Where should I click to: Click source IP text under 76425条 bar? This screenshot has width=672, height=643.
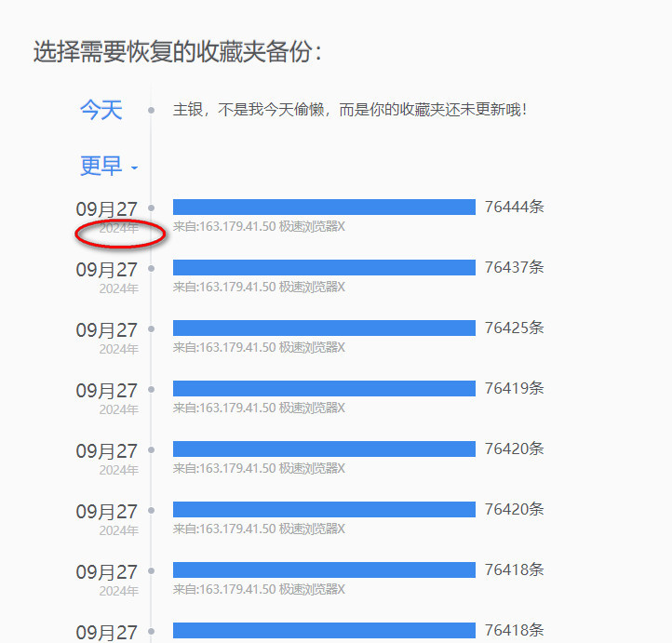click(x=259, y=347)
